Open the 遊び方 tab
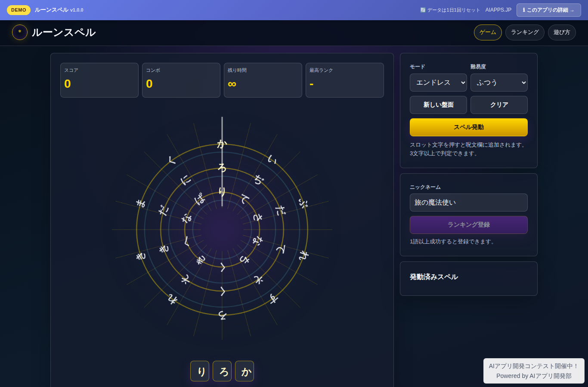The image size is (588, 387). point(562,32)
